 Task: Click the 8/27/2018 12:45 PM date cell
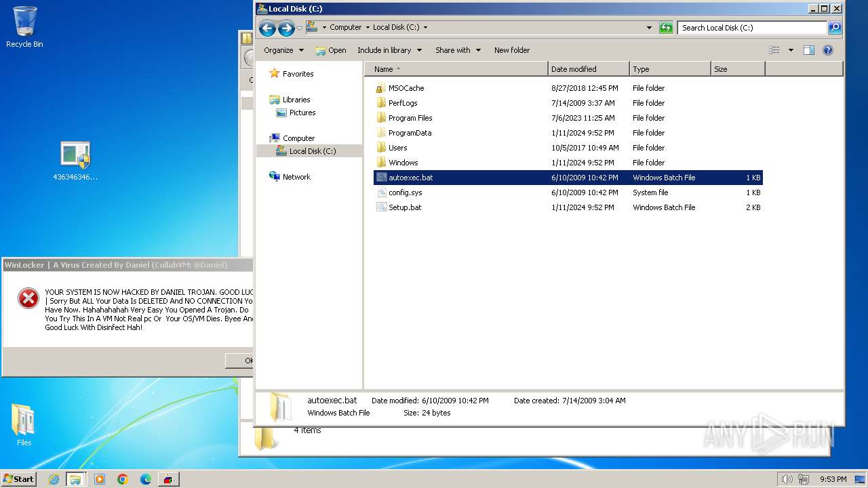tap(585, 88)
